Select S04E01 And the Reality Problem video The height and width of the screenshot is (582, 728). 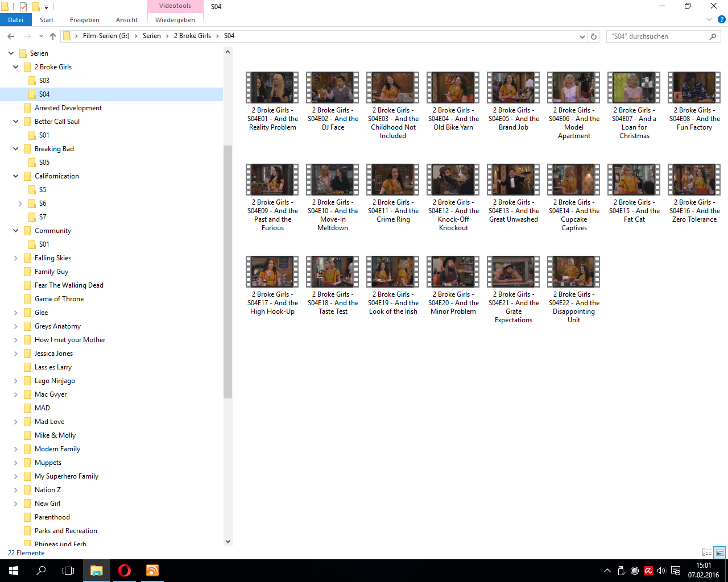pyautogui.click(x=272, y=101)
